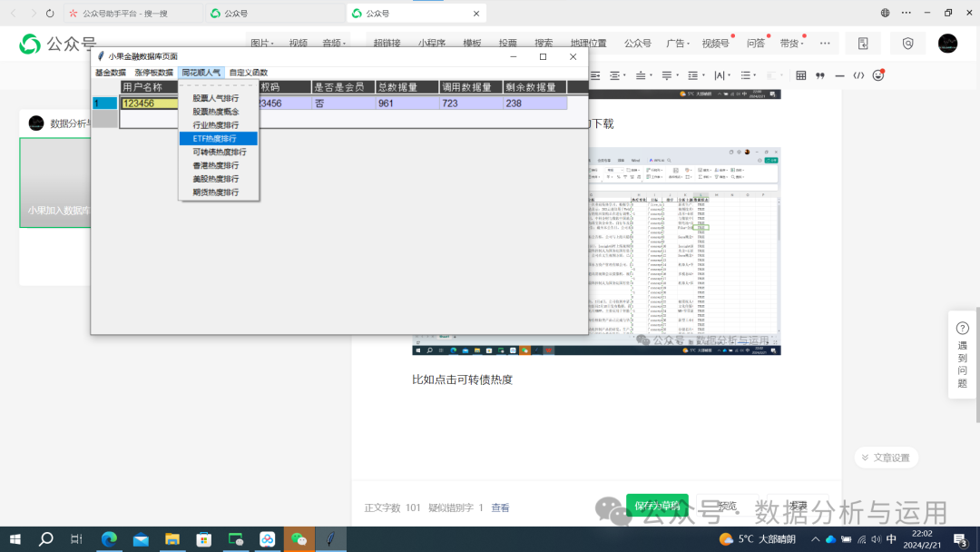Click the shield check icon in header
This screenshot has width=980, height=552.
click(907, 44)
